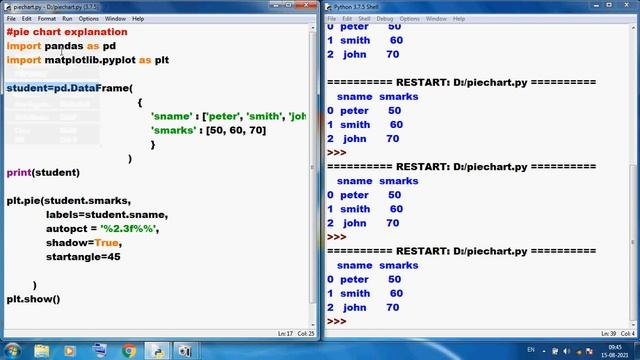Viewport: 640px width, 360px height.
Task: Launch media player from taskbar
Action: point(69,351)
